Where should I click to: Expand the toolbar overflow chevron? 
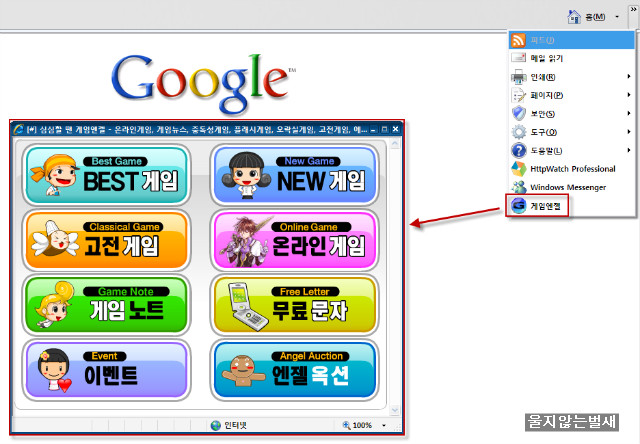coord(633,9)
